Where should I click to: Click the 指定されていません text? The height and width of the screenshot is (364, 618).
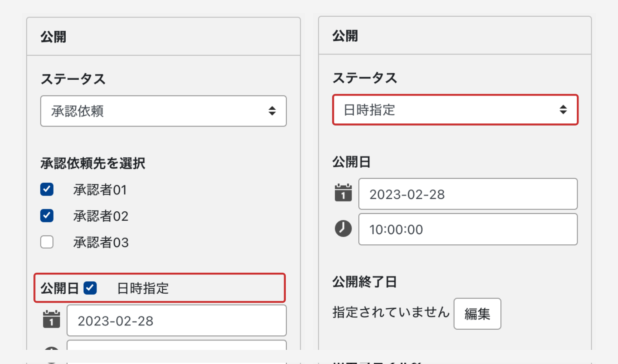pos(391,312)
